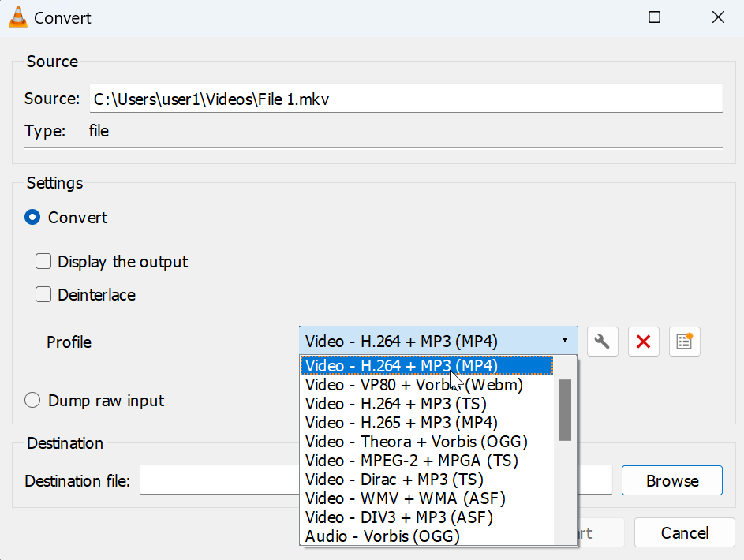Collapse the Profile combo box arrow

pyautogui.click(x=565, y=341)
